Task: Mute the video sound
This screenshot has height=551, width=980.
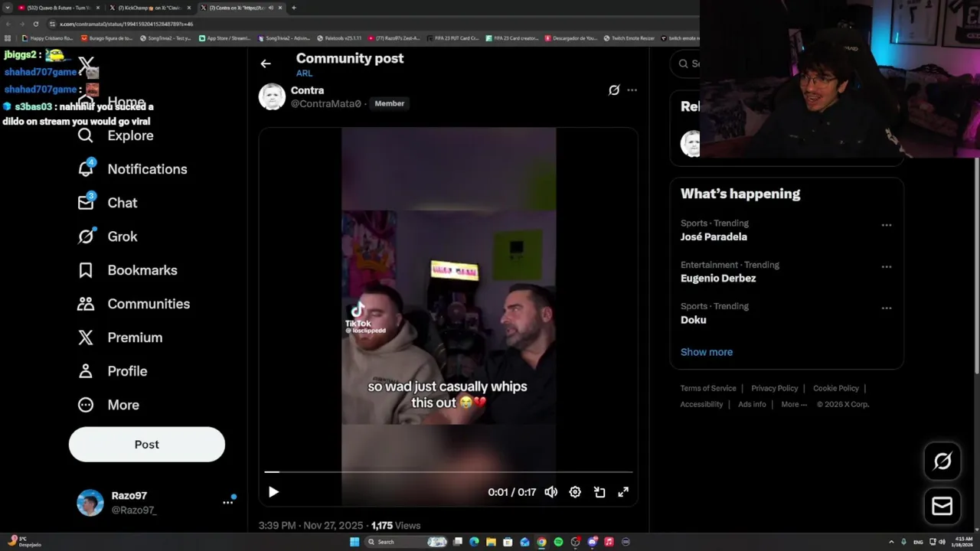Action: [551, 492]
